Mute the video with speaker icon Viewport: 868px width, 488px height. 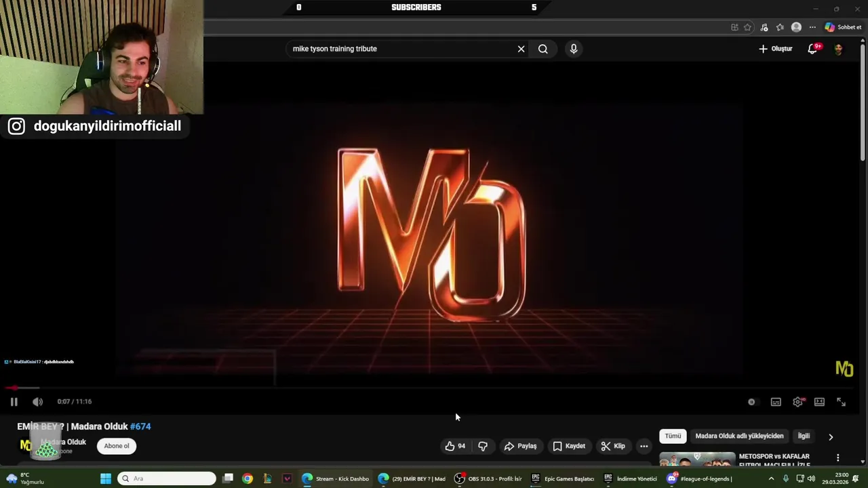click(x=38, y=402)
